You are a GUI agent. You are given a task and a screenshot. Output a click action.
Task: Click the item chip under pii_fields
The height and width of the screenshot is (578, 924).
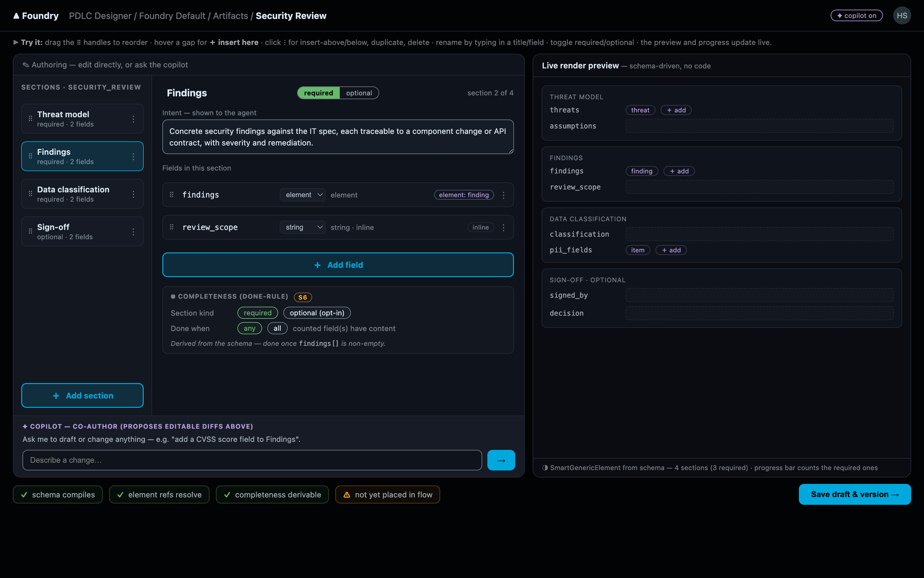(x=637, y=250)
